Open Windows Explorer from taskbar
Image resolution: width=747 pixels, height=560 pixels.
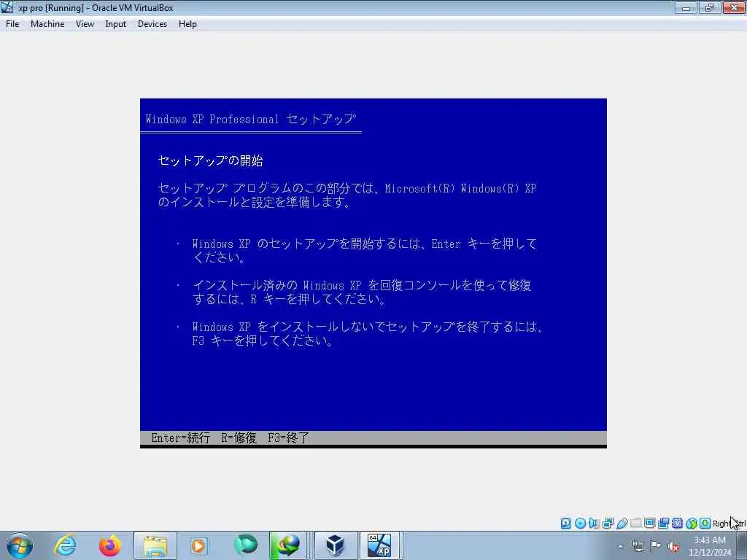[155, 545]
